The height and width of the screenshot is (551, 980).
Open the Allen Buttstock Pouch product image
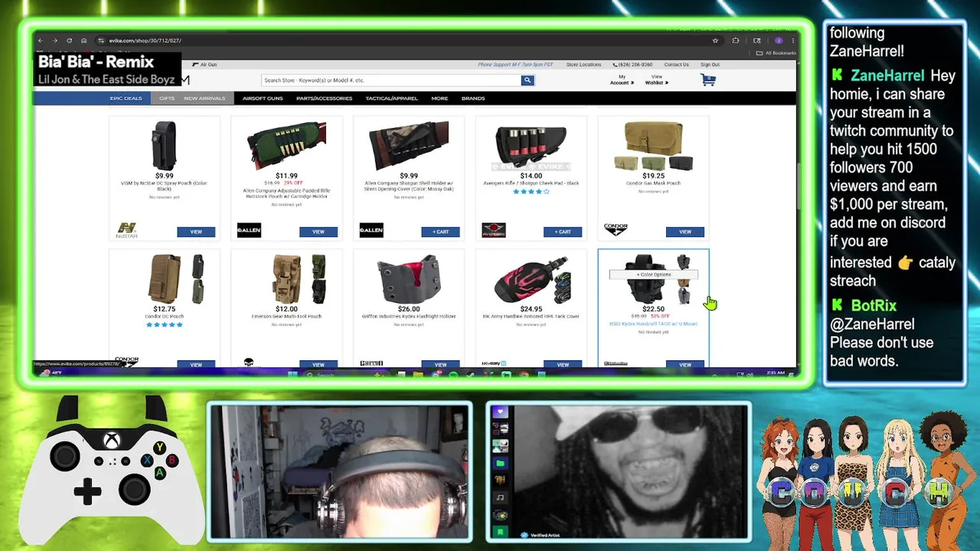286,146
